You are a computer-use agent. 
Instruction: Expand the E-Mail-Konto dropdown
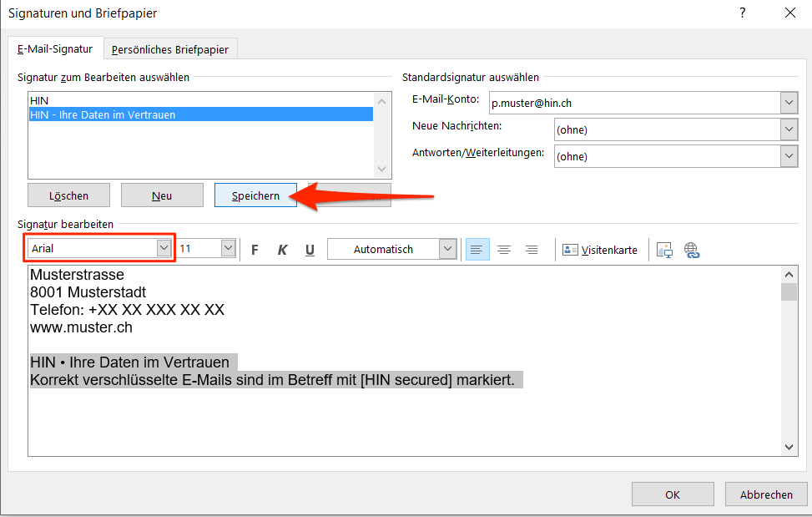coord(789,103)
